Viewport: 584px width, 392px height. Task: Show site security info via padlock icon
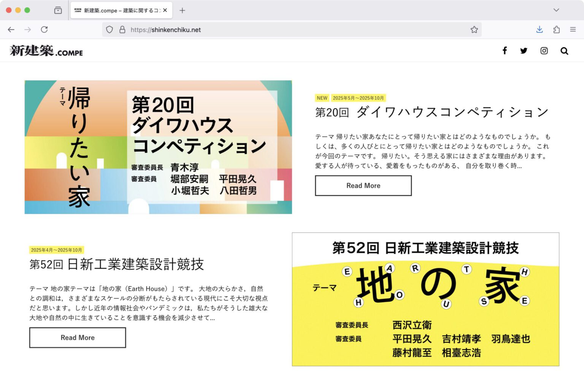122,30
